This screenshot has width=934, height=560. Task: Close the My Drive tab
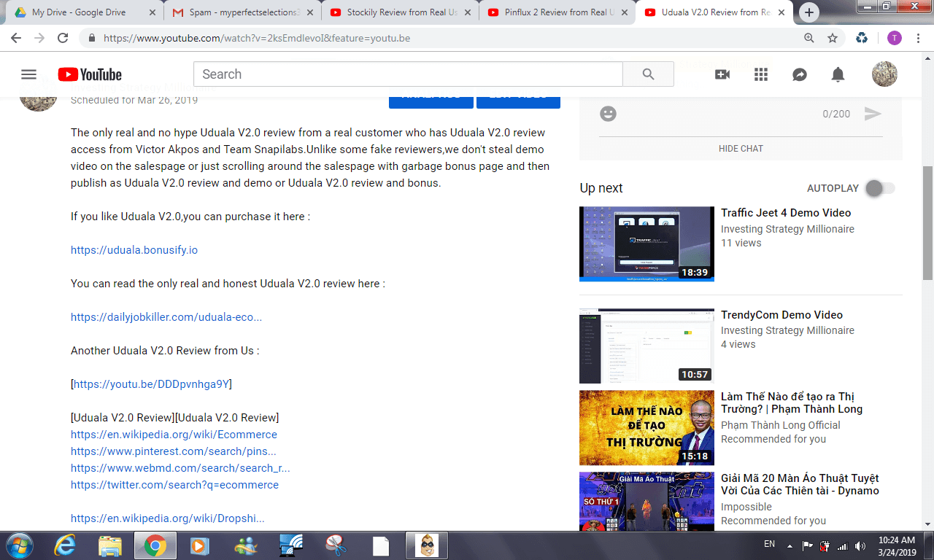pos(152,12)
